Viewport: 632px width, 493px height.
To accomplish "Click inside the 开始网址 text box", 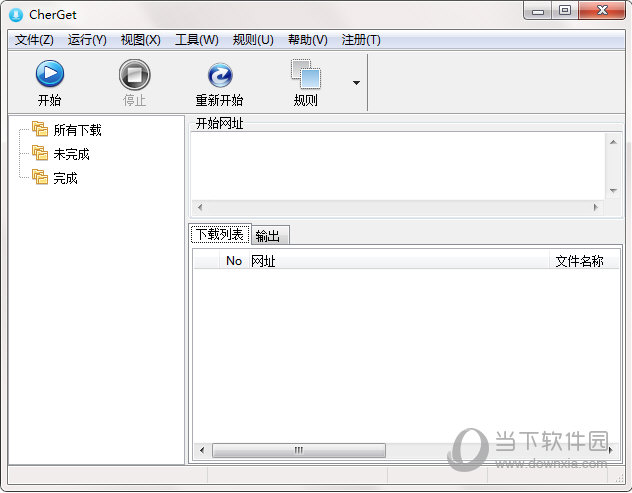I will coord(398,166).
